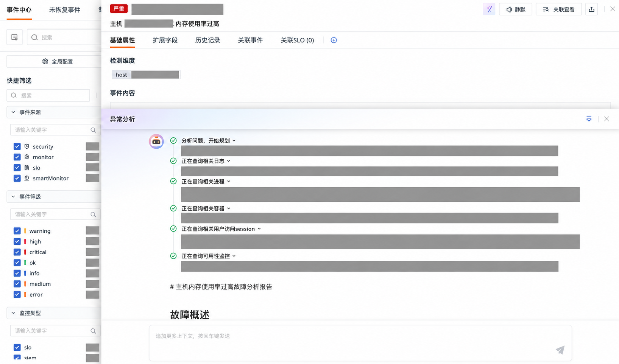Open the 未恢复事件 tab

[64, 10]
